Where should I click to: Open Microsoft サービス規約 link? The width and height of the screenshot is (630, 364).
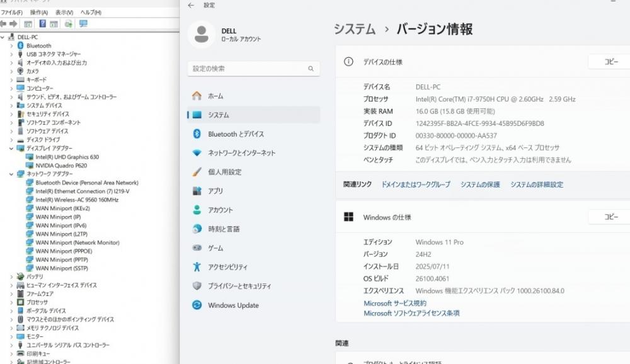coord(395,304)
